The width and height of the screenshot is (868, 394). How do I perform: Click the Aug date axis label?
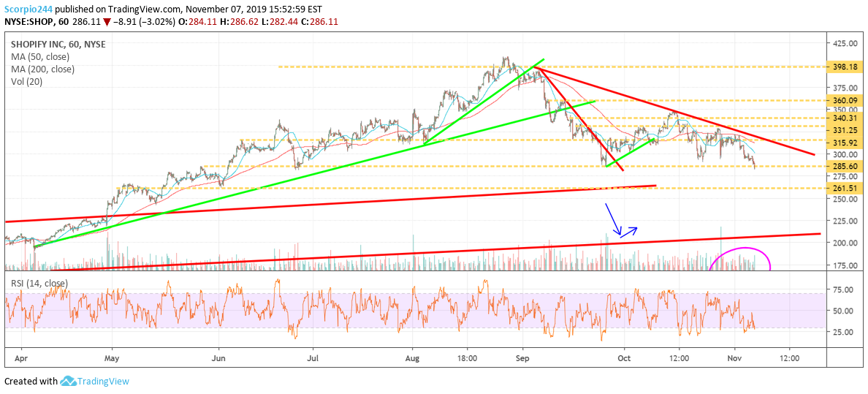pos(413,358)
